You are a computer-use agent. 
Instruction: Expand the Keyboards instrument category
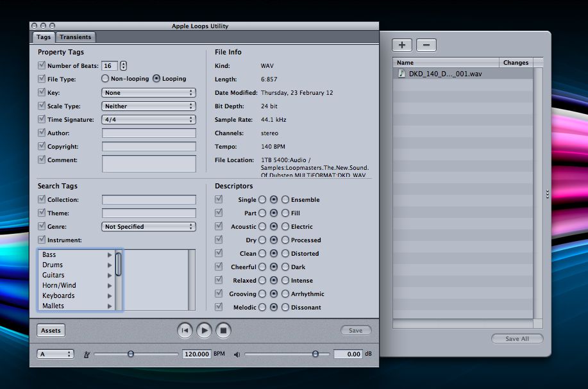tap(110, 295)
